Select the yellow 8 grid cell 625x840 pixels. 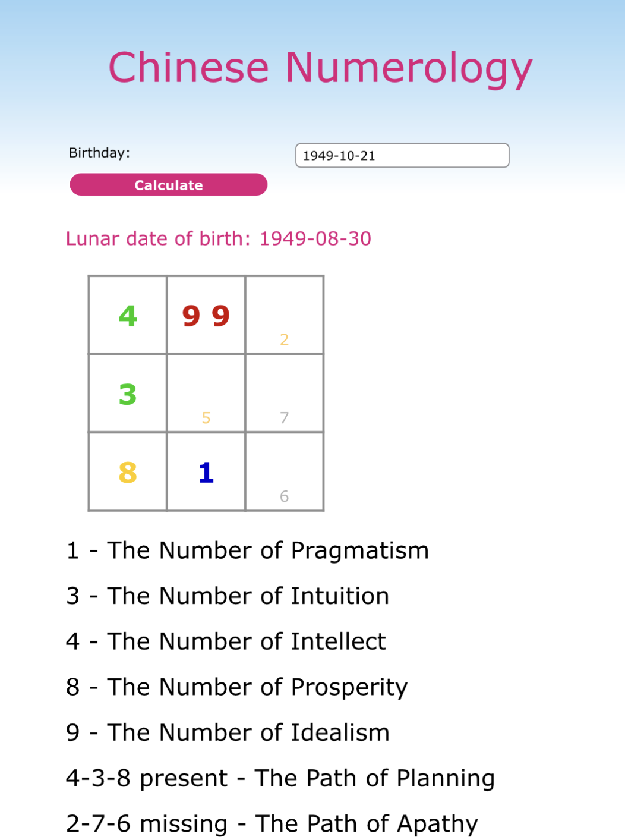pyautogui.click(x=128, y=472)
